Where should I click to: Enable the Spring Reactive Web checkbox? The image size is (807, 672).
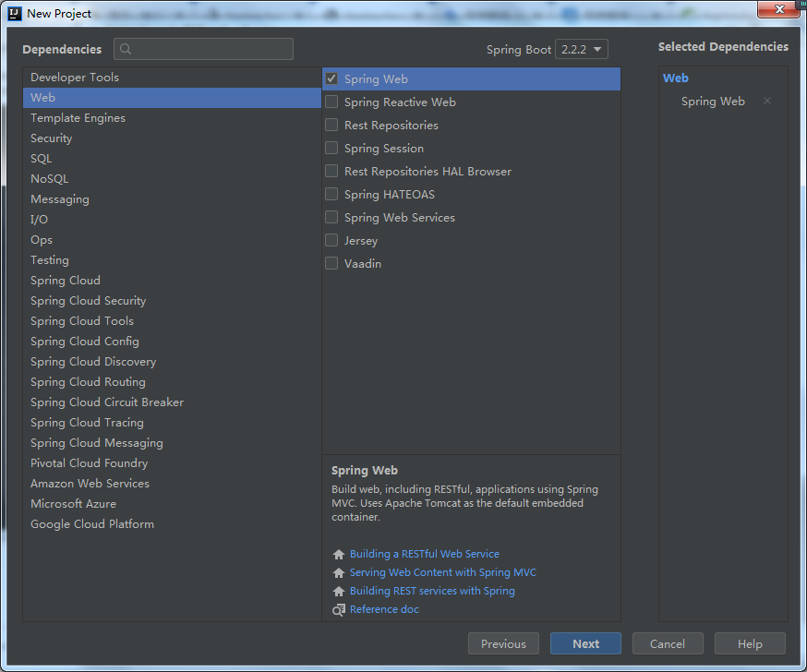(x=331, y=102)
